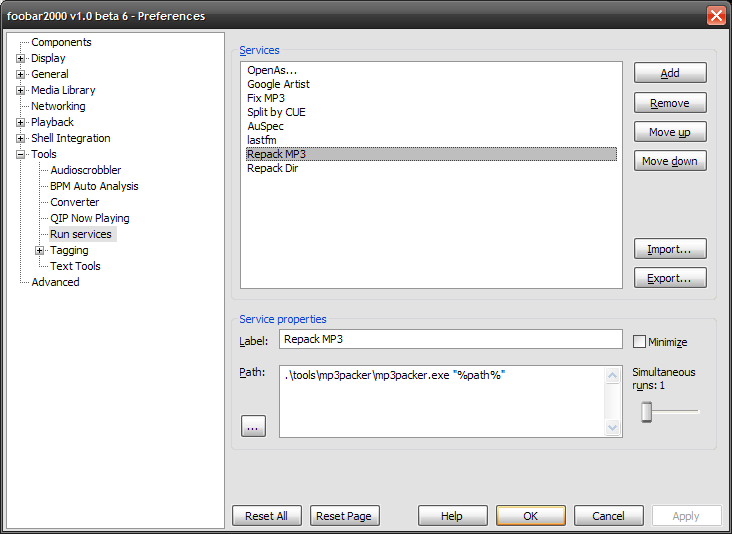Image resolution: width=732 pixels, height=534 pixels.
Task: Select Repack MP3 service entry
Action: tap(431, 154)
